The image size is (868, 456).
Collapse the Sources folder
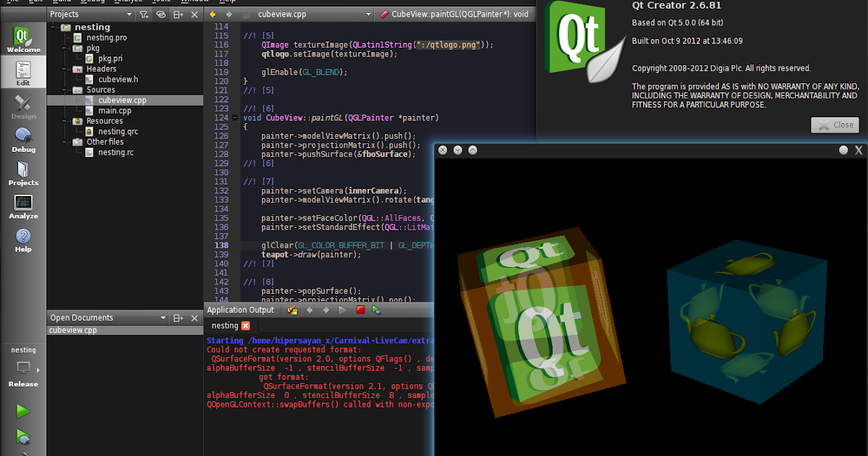(x=64, y=90)
